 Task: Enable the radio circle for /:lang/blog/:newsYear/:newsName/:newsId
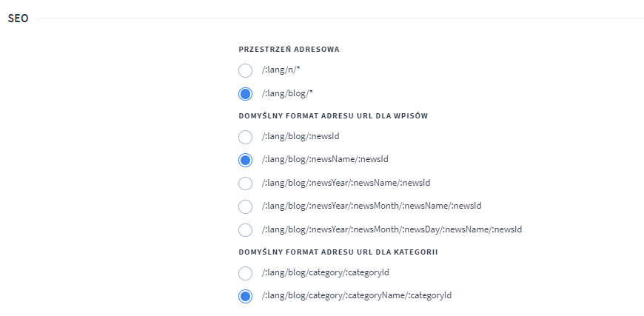245,184
